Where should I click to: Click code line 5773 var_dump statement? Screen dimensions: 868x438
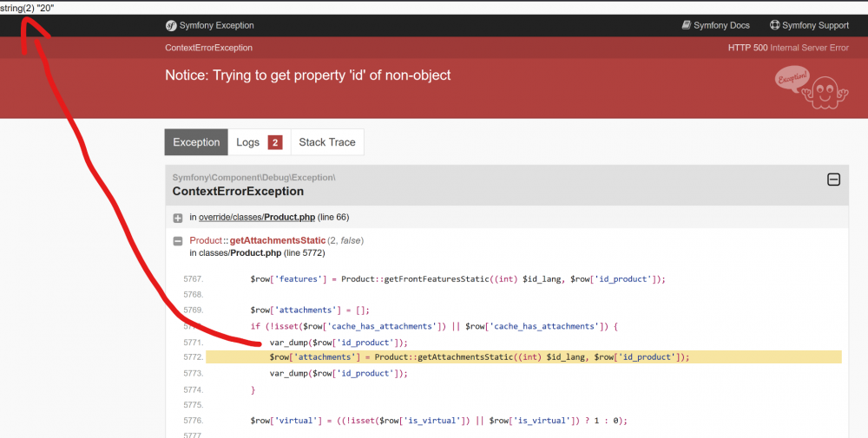tap(339, 374)
